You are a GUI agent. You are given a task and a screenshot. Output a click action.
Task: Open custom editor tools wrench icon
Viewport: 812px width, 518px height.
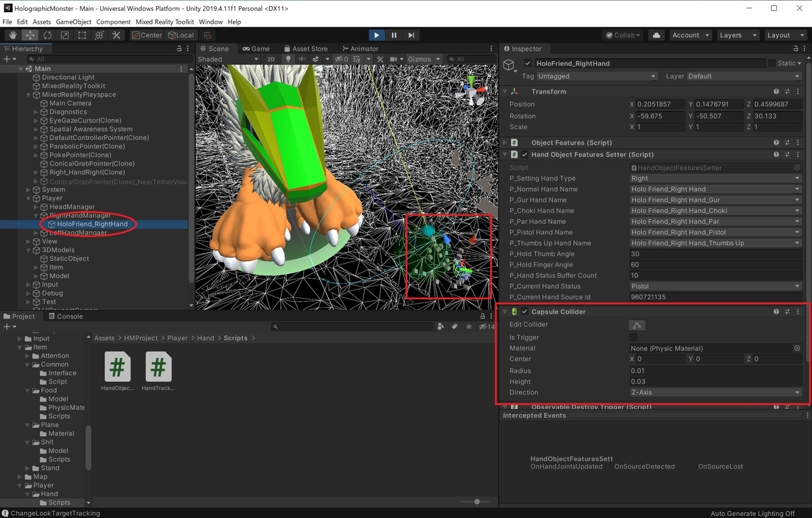click(x=116, y=35)
